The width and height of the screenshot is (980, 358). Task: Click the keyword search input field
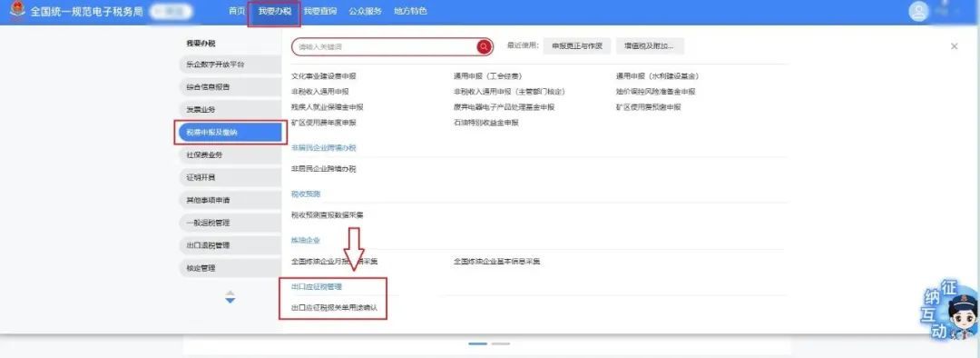(x=385, y=47)
